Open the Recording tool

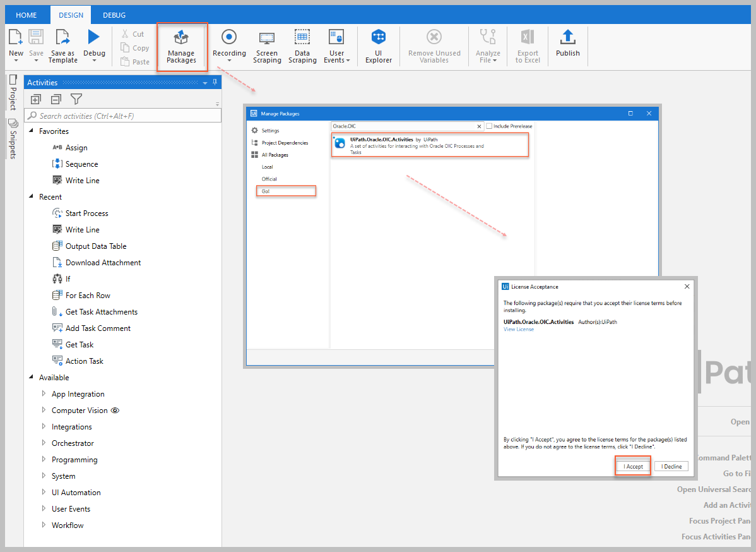click(229, 45)
